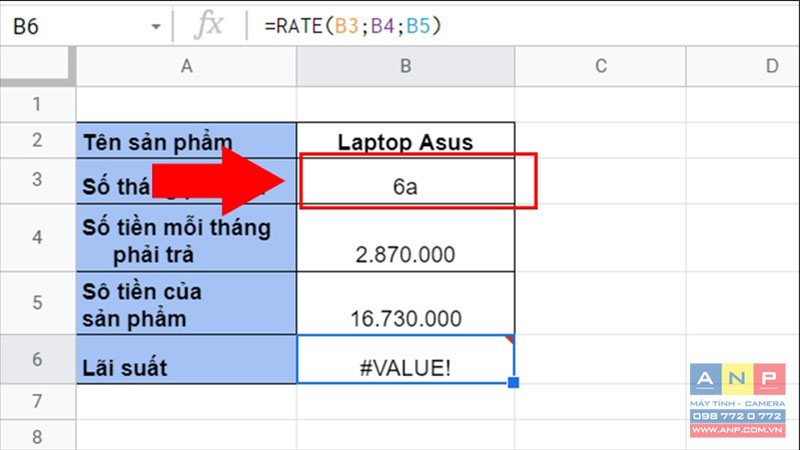Select column C header
The image size is (800, 450).
(x=601, y=66)
